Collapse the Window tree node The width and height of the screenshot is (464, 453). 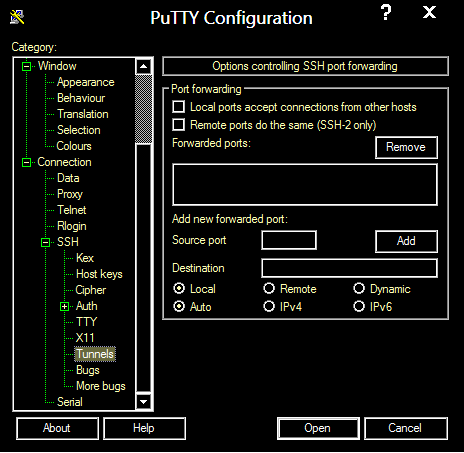pos(26,66)
